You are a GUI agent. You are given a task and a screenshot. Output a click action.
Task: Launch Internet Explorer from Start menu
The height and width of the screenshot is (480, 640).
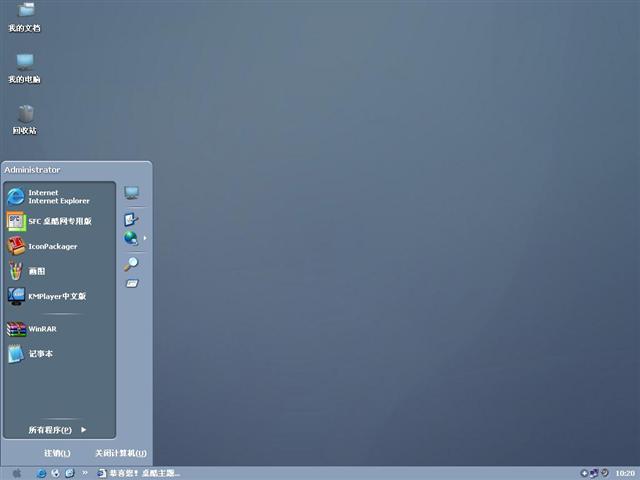point(59,197)
